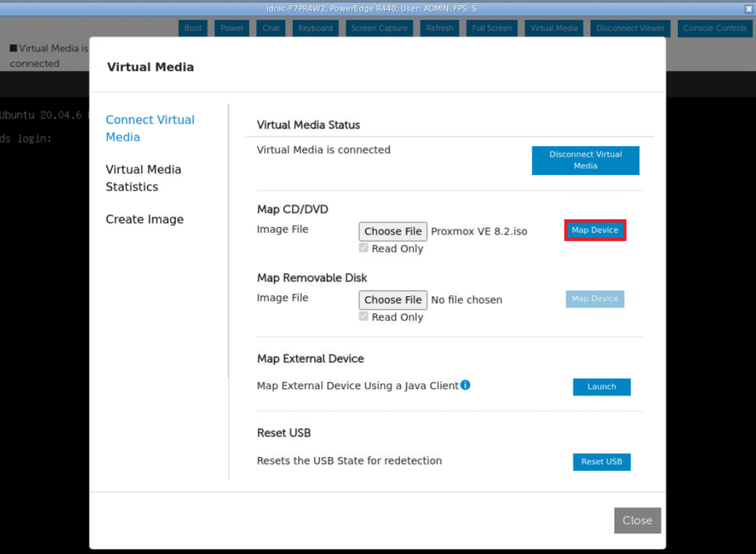The width and height of the screenshot is (756, 554).
Task: Open Console Controls from the toolbar
Action: click(715, 27)
